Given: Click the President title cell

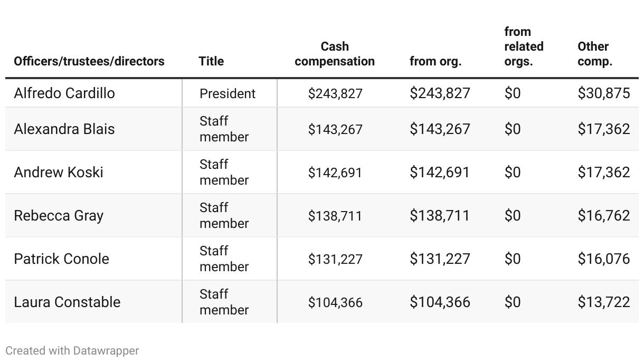Looking at the screenshot, I should click(228, 94).
